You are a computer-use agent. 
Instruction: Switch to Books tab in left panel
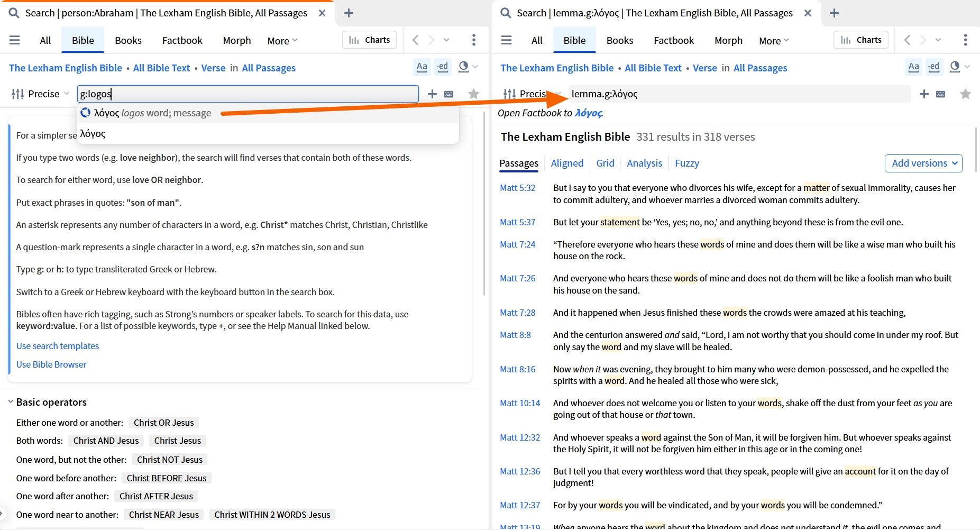pyautogui.click(x=128, y=40)
